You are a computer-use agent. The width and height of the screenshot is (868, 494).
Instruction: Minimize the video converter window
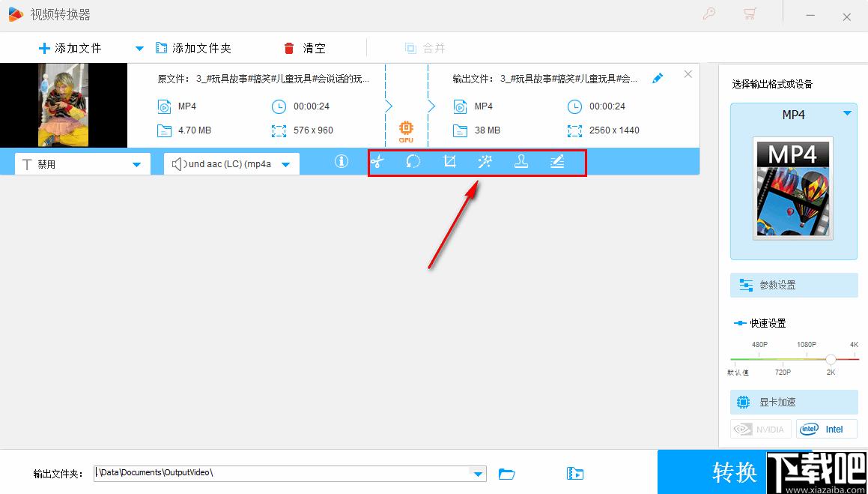pos(810,17)
